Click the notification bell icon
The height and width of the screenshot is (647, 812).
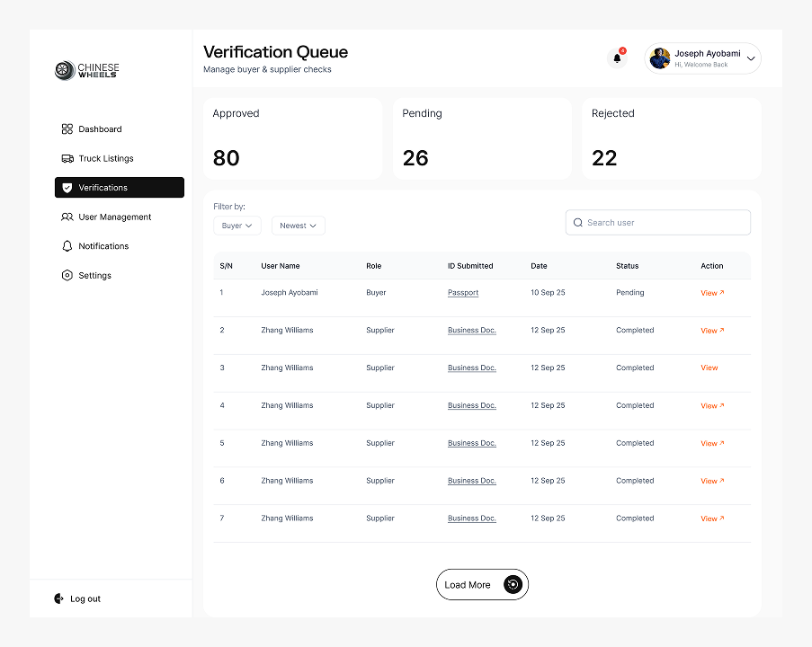[x=617, y=58]
